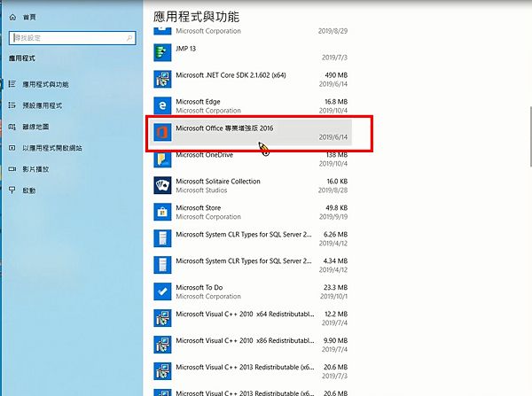Open the 啟動 settings page
The width and height of the screenshot is (532, 396).
click(x=31, y=190)
